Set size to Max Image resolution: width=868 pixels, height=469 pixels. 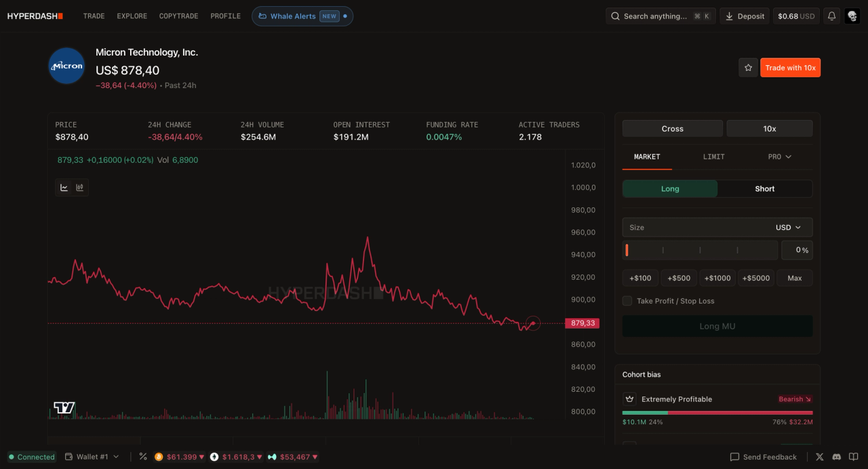795,278
